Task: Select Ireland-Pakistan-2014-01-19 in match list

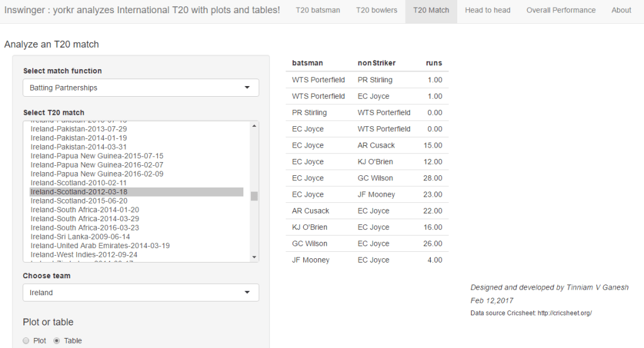Action: click(x=79, y=138)
